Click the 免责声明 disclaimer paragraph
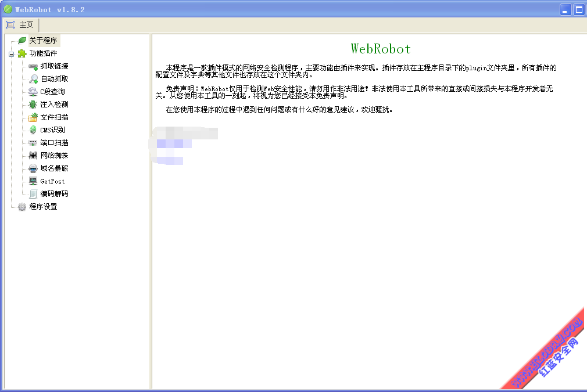This screenshot has width=587, height=392. [x=354, y=92]
